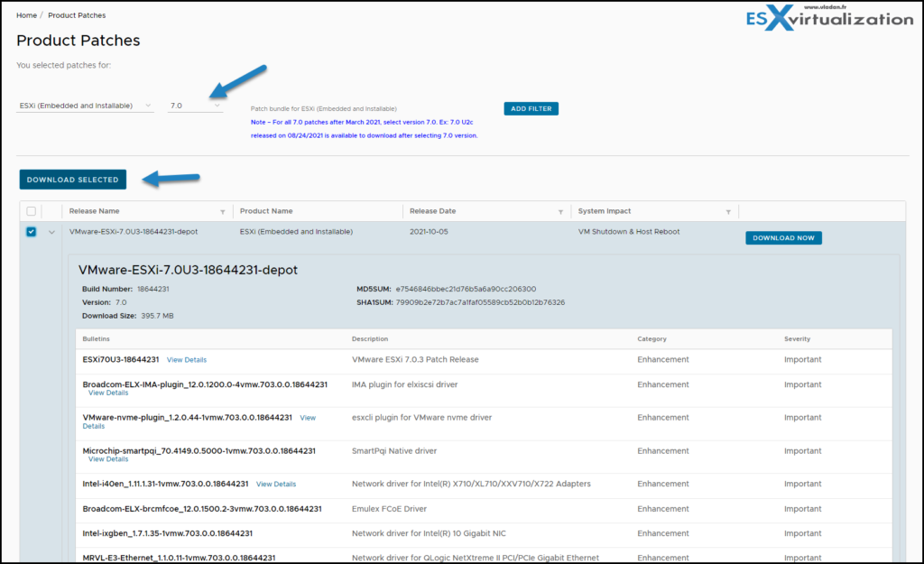924x564 pixels.
Task: Toggle the select-all checkbox in the table header
Action: (31, 210)
